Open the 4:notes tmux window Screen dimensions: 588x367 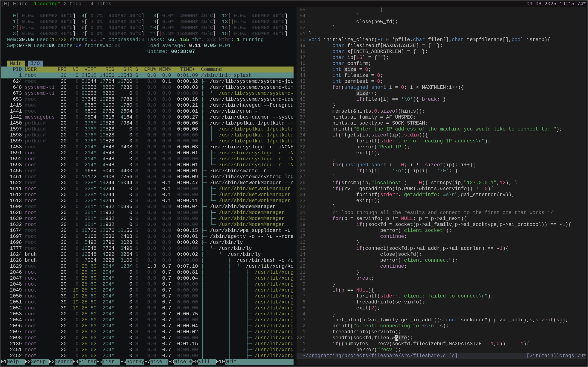102,4
